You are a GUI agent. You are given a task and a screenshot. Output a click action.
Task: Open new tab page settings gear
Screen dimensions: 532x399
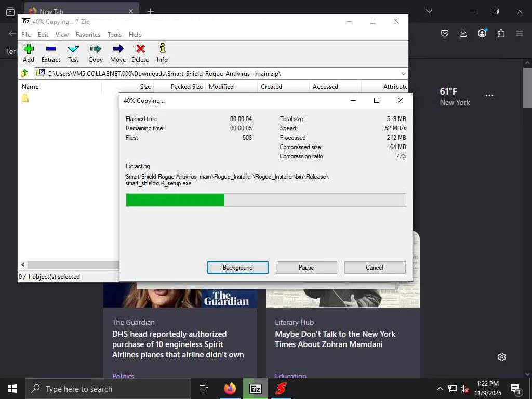502,357
